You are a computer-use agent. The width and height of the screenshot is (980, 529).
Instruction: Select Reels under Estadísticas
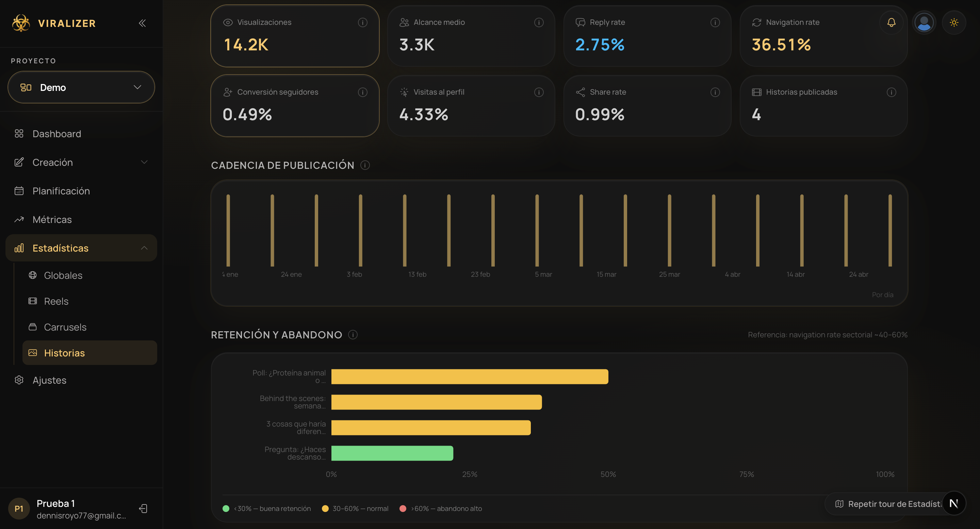pyautogui.click(x=89, y=301)
